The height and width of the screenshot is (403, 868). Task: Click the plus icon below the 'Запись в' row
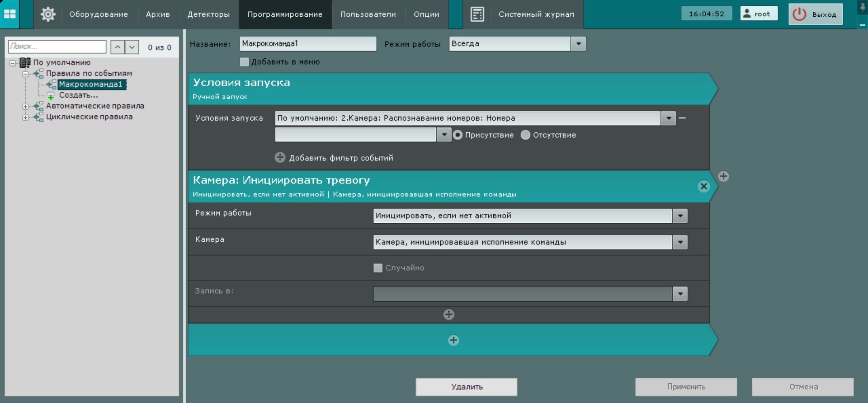448,314
